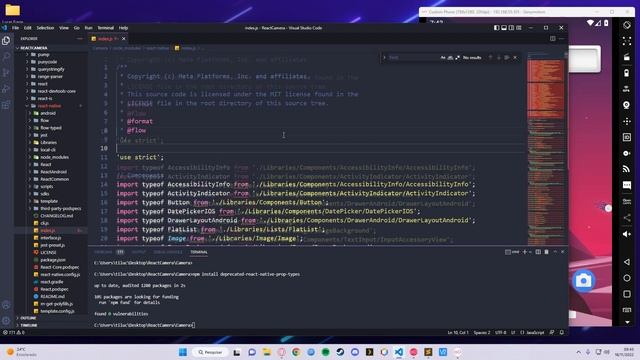Click the code minimap

[546, 148]
